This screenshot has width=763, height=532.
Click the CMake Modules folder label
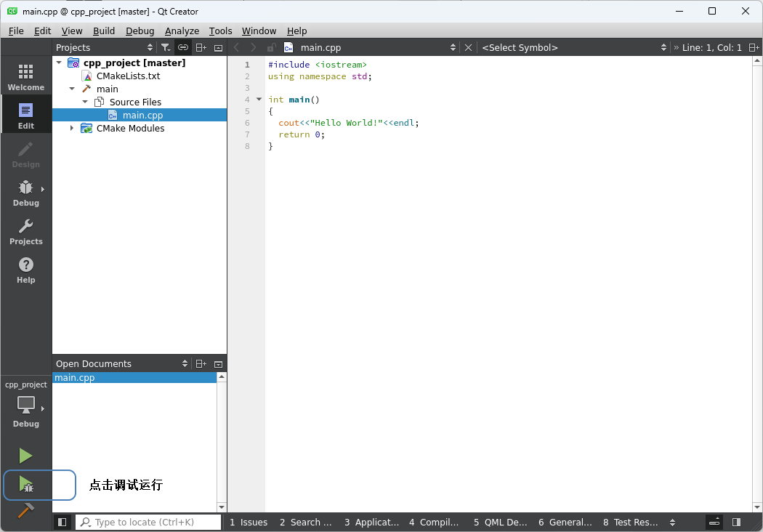tap(130, 128)
